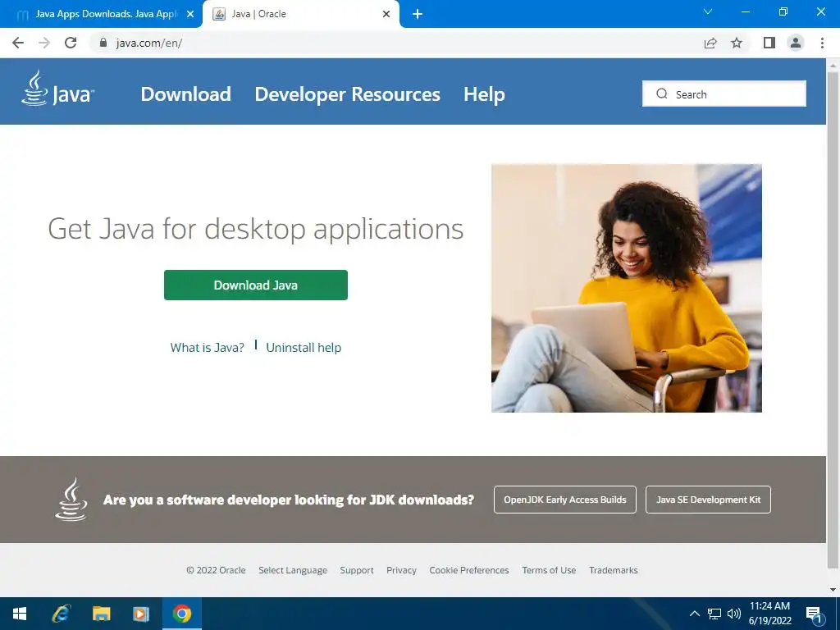Select the Java | Oracle tab
This screenshot has width=840, height=630.
point(300,14)
